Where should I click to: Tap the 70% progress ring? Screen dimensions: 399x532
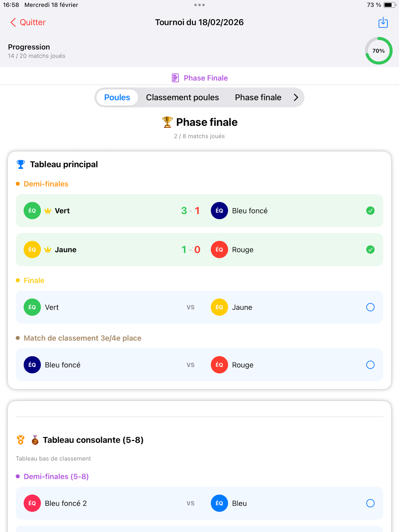pos(379,51)
